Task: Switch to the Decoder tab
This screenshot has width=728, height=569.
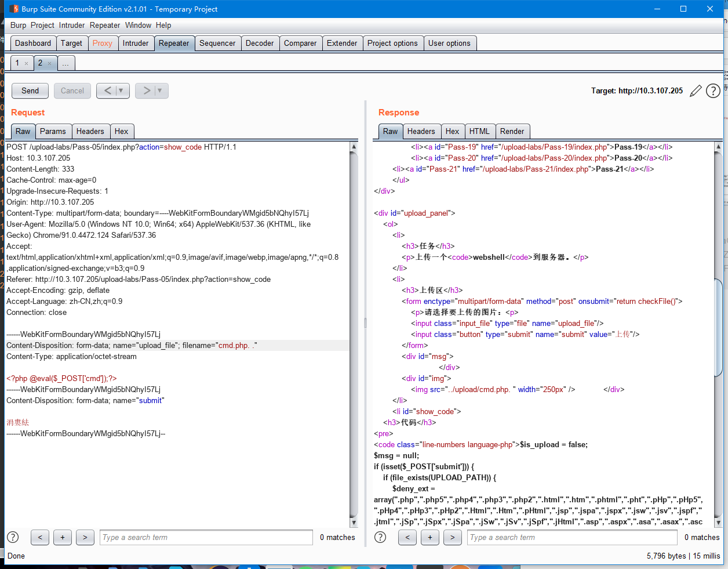Action: (x=260, y=43)
